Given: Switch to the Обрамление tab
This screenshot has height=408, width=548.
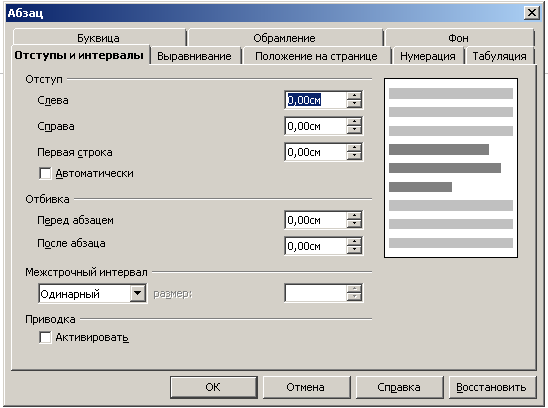Looking at the screenshot, I should pyautogui.click(x=284, y=38).
